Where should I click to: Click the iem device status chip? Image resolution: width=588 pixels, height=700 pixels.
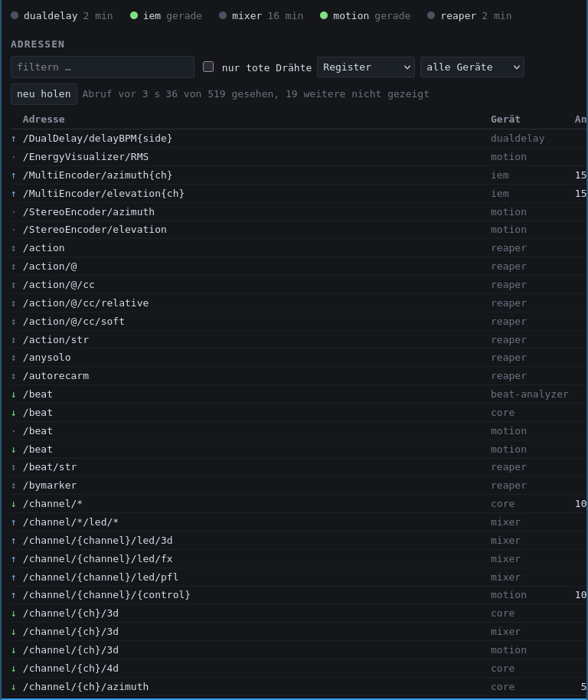pyautogui.click(x=165, y=15)
